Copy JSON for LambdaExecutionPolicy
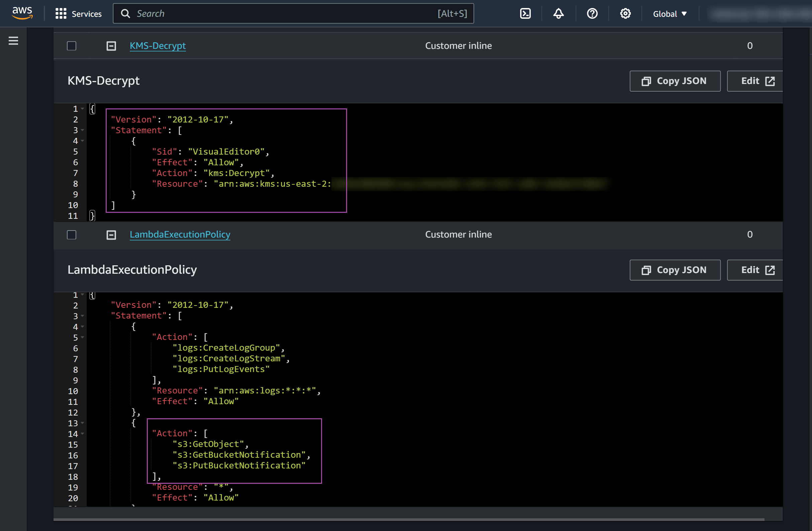The height and width of the screenshot is (531, 812). (x=675, y=270)
